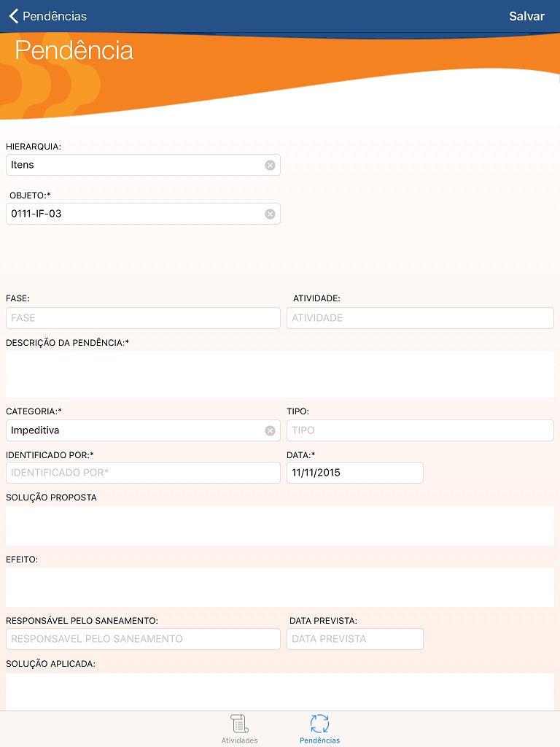Focus the Solução Proposta text area

[280, 526]
